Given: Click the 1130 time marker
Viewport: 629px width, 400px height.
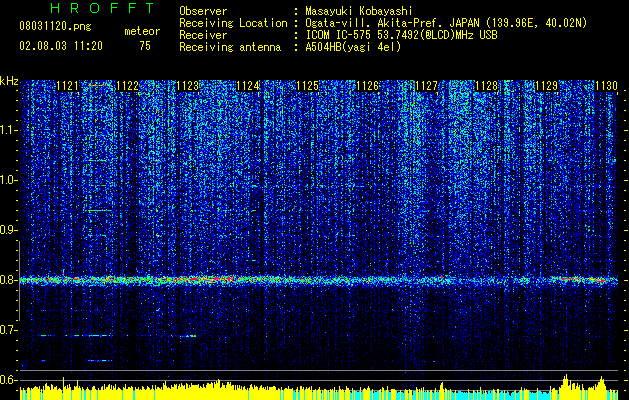Looking at the screenshot, I should tap(607, 85).
